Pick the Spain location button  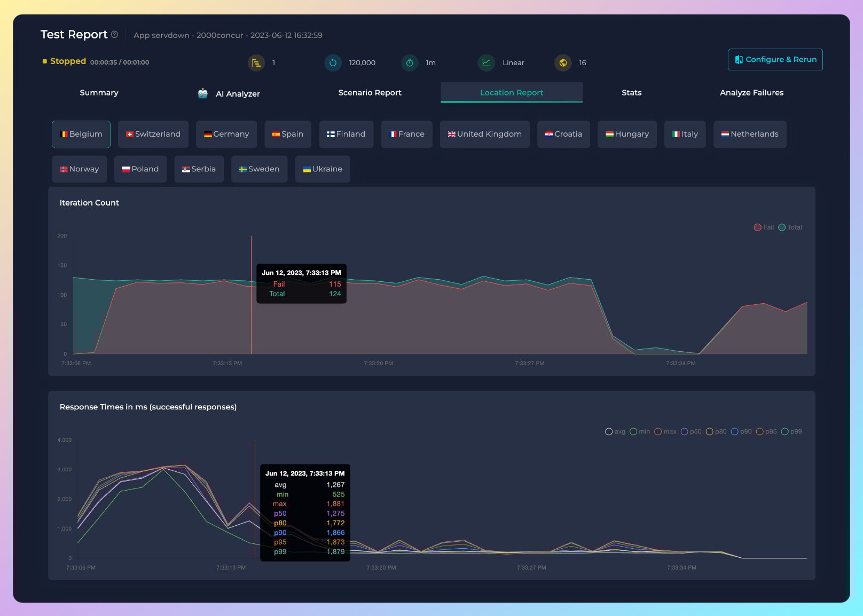[288, 134]
